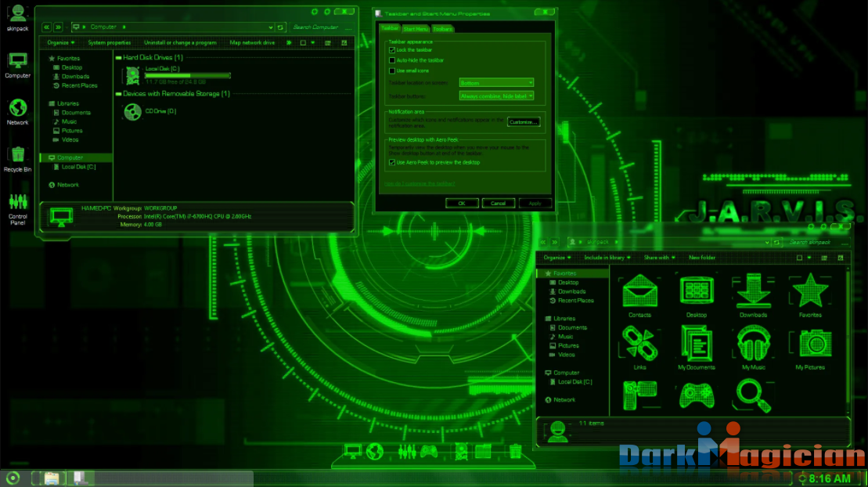Click the recycle bin icon in the dock
Screen dimensions: 868x487
tap(515, 452)
